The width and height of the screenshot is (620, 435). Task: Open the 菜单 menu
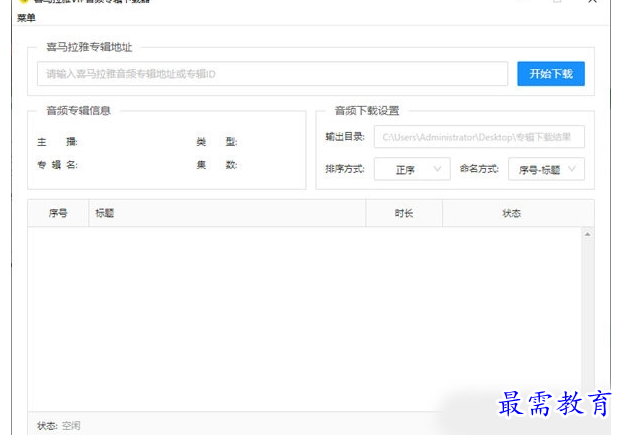tap(26, 18)
